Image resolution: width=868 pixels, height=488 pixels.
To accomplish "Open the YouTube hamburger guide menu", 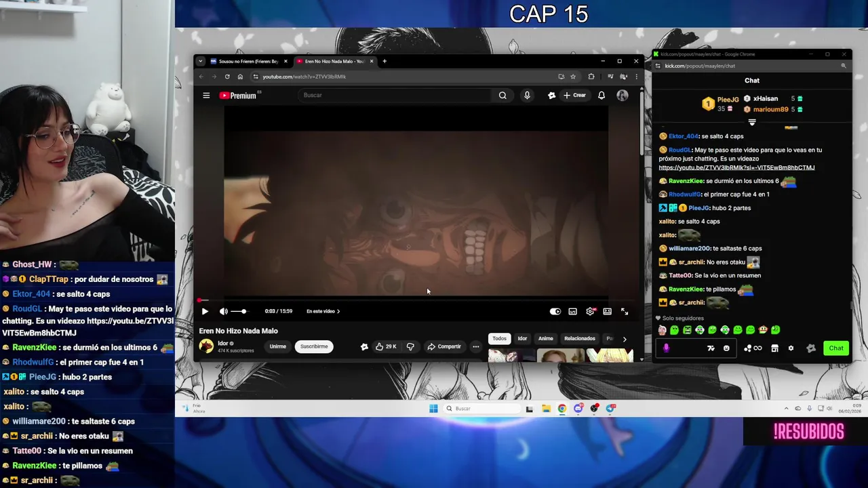I will pyautogui.click(x=206, y=96).
